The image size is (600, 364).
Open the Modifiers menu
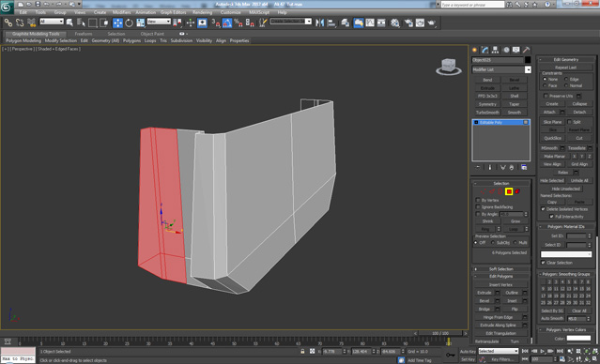tap(122, 12)
